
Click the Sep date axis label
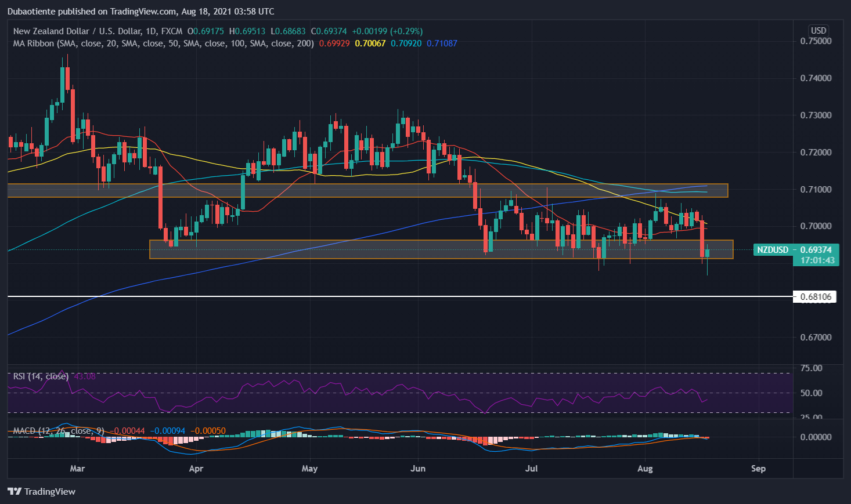point(758,469)
